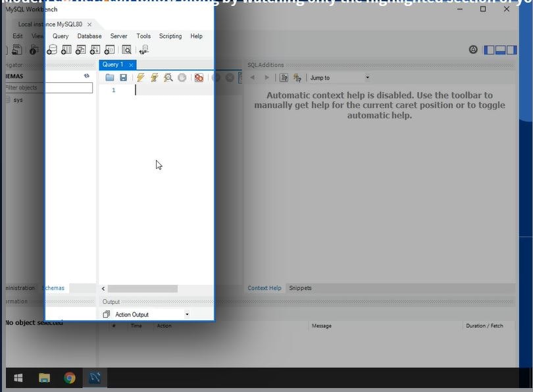Image resolution: width=533 pixels, height=392 pixels.
Task: Go forward in context help
Action: (x=267, y=78)
